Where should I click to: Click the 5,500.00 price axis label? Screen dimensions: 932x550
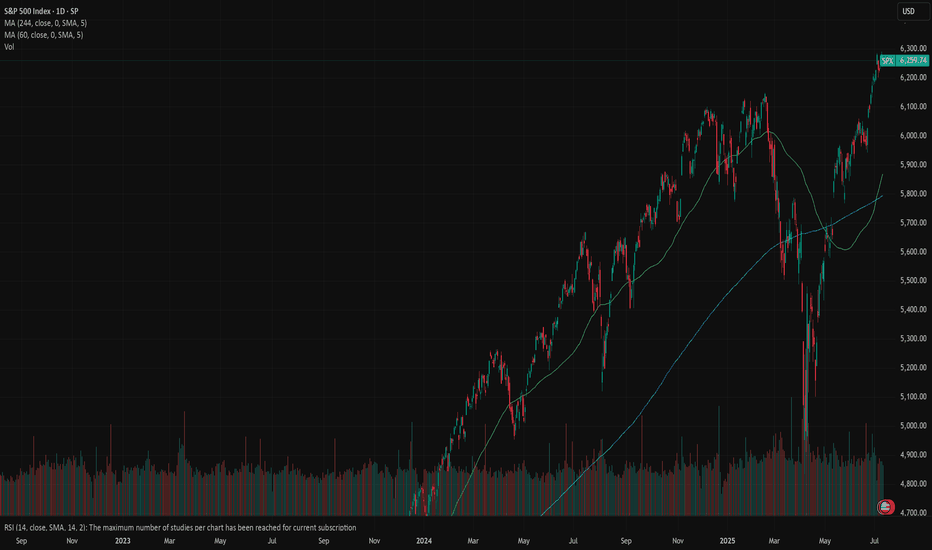pos(913,281)
